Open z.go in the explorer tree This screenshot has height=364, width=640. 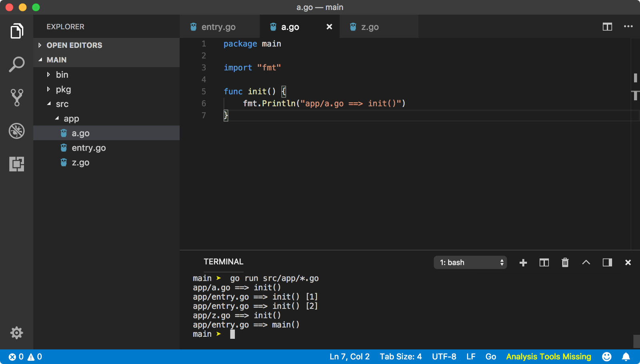106,163
